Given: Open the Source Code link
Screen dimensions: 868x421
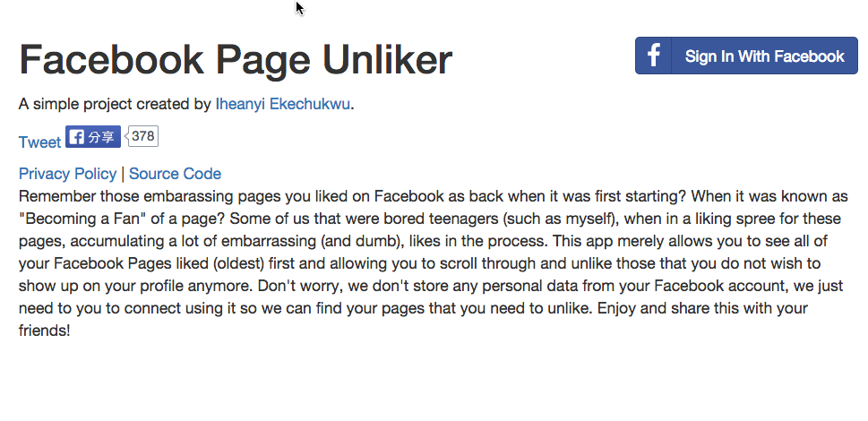Looking at the screenshot, I should click(x=175, y=174).
